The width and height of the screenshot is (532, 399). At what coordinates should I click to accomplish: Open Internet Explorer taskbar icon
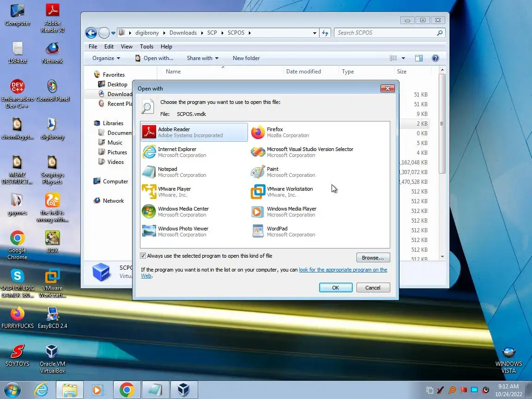click(41, 390)
